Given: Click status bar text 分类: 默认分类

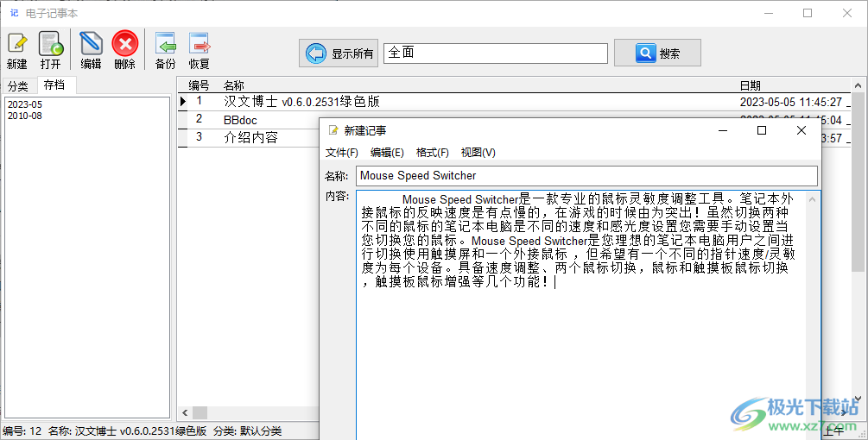Looking at the screenshot, I should pos(248,431).
